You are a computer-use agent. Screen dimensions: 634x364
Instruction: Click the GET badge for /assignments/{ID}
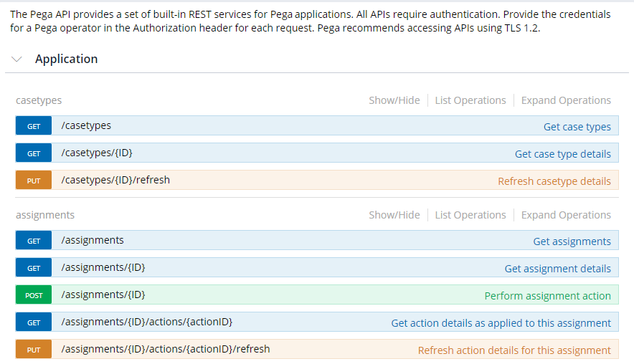pyautogui.click(x=34, y=268)
